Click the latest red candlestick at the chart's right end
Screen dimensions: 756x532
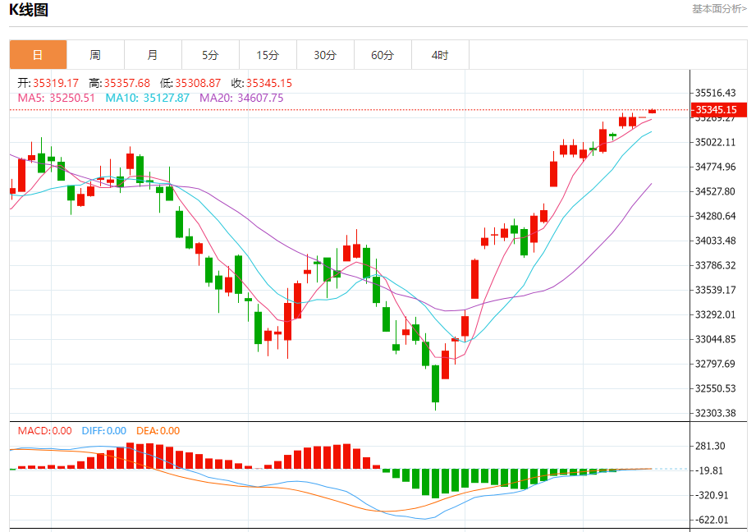pos(653,111)
